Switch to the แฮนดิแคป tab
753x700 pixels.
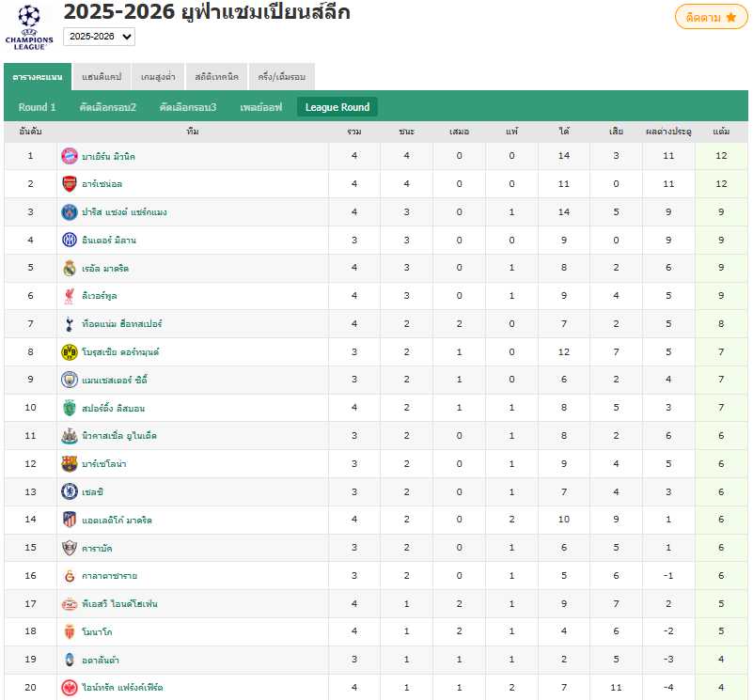click(102, 77)
